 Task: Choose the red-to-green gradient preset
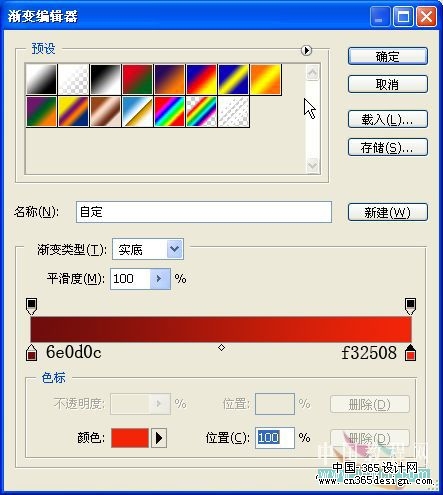137,79
